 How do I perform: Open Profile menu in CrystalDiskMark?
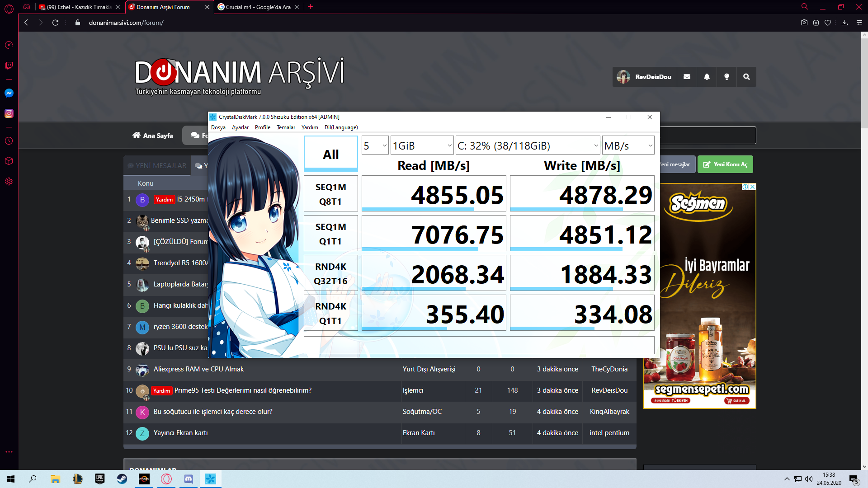click(x=263, y=127)
